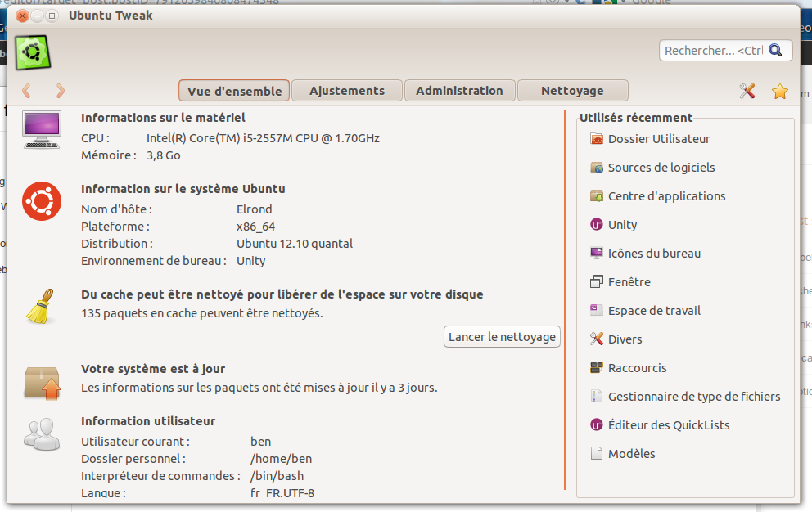The height and width of the screenshot is (512, 812).
Task: Click the Informations sur le matériel heading
Action: [x=163, y=118]
